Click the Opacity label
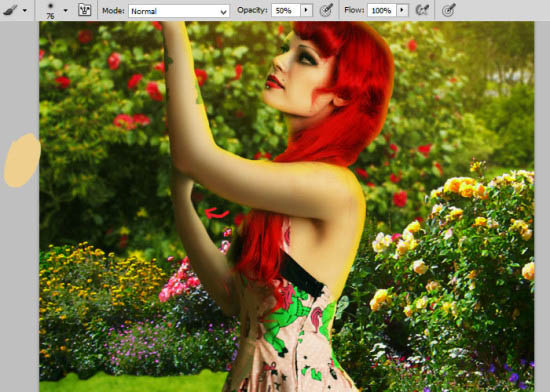 pos(252,11)
